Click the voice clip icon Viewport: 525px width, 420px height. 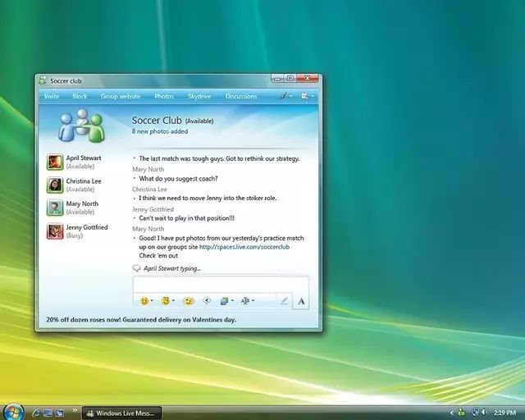(207, 301)
